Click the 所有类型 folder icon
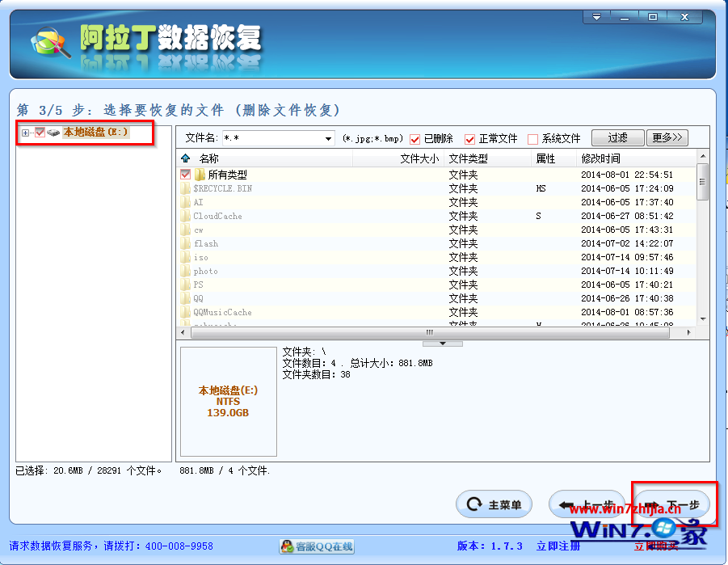The height and width of the screenshot is (565, 728). 200,175
